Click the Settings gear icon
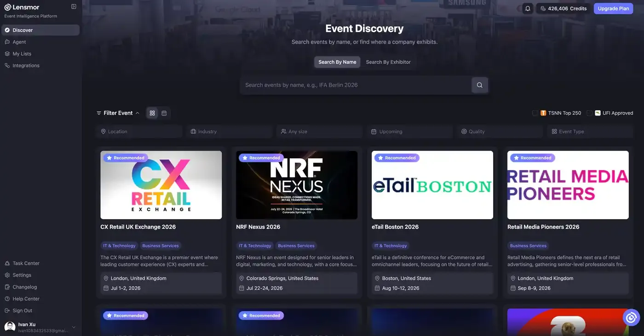Screen dimensions: 644x336 pos(7,275)
